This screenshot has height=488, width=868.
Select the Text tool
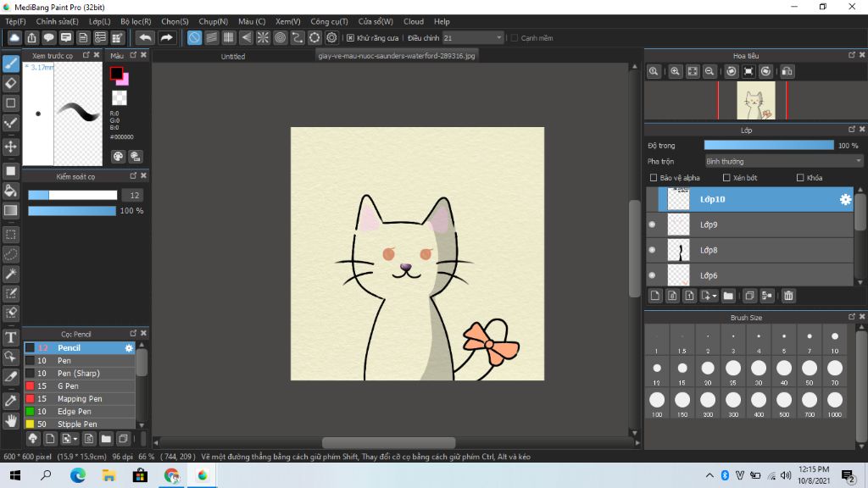point(11,337)
